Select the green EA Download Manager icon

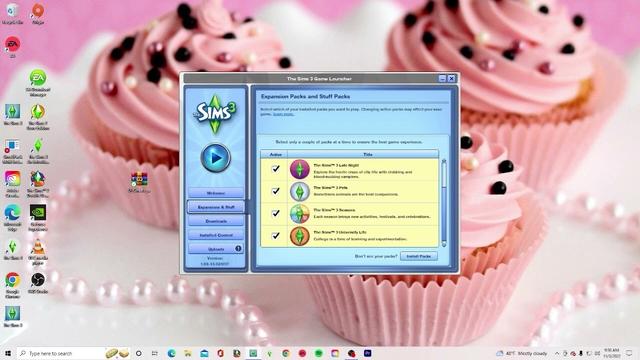coord(38,83)
